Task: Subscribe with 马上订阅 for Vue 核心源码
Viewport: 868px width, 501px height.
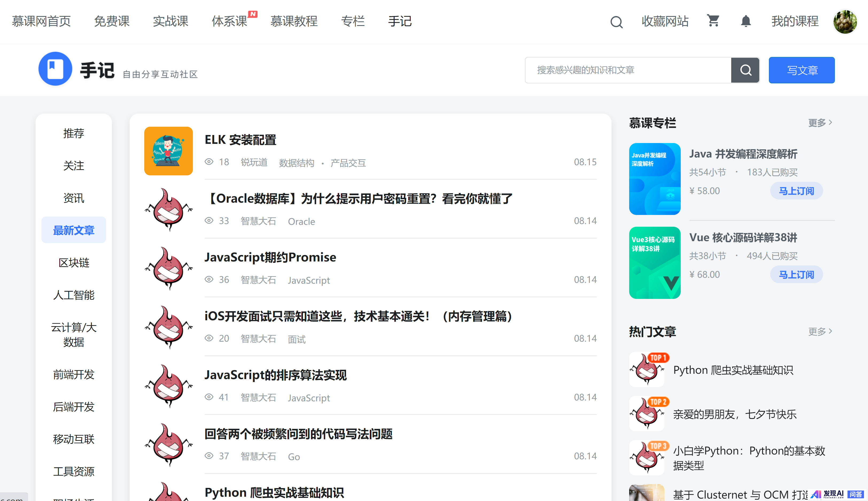Action: click(796, 275)
